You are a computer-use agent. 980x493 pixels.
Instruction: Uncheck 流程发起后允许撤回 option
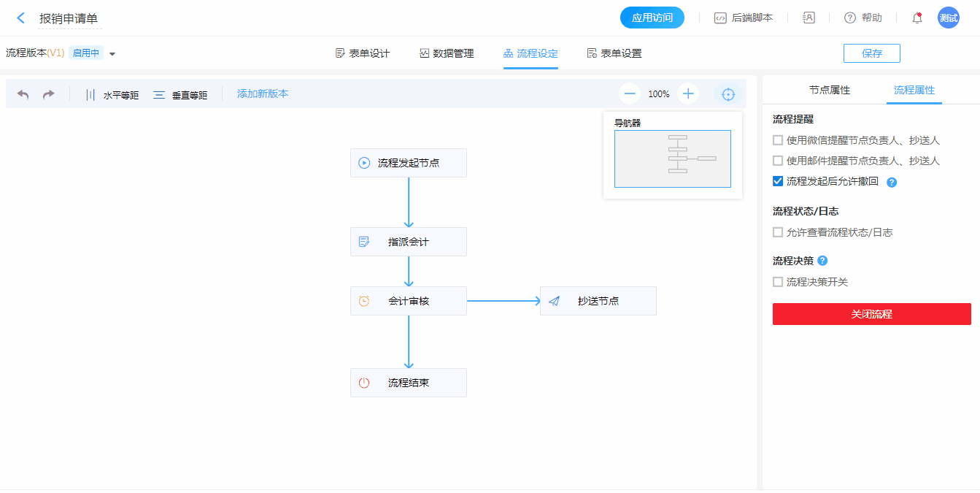778,181
